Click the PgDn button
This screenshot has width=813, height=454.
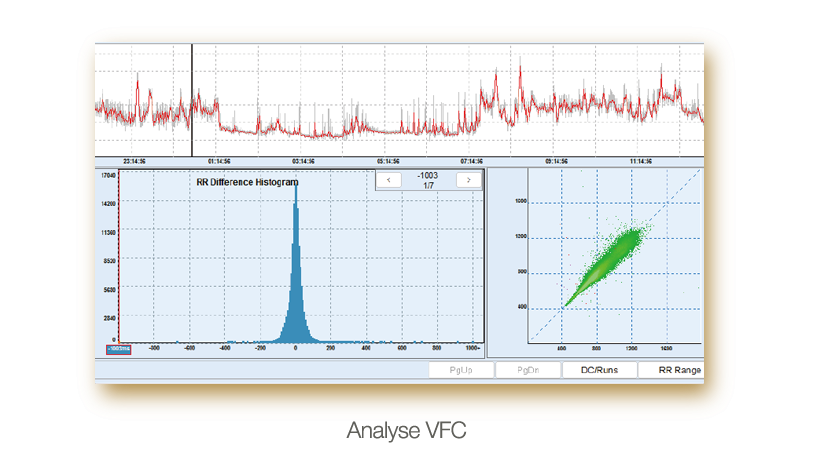pos(528,370)
